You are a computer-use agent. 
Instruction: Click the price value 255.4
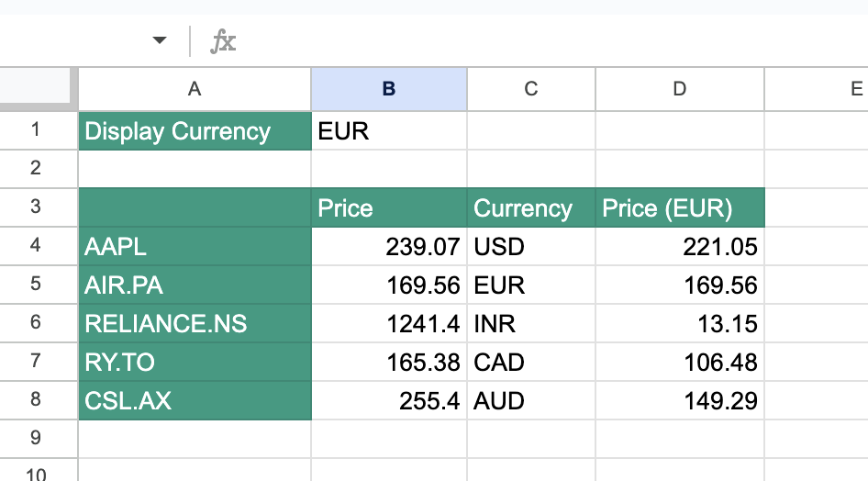(389, 400)
